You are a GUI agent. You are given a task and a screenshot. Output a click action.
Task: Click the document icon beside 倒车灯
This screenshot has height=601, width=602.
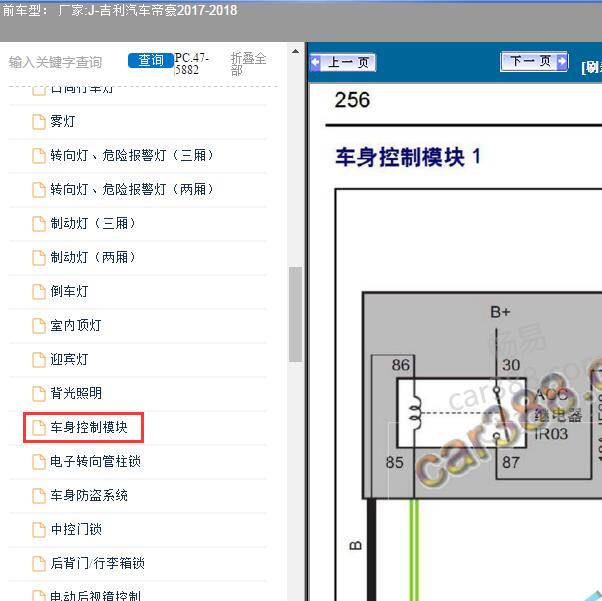pos(39,292)
